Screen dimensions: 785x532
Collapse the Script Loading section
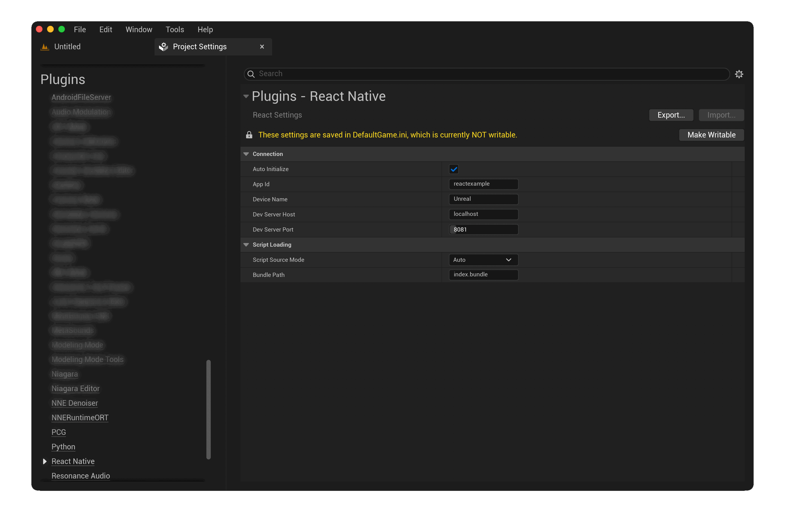[x=246, y=244]
